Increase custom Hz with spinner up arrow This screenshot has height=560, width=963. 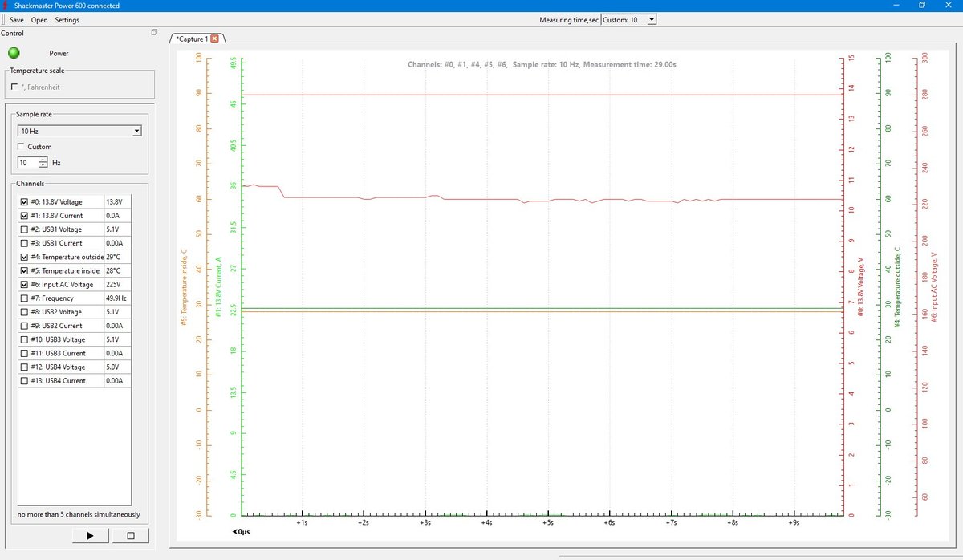43,160
